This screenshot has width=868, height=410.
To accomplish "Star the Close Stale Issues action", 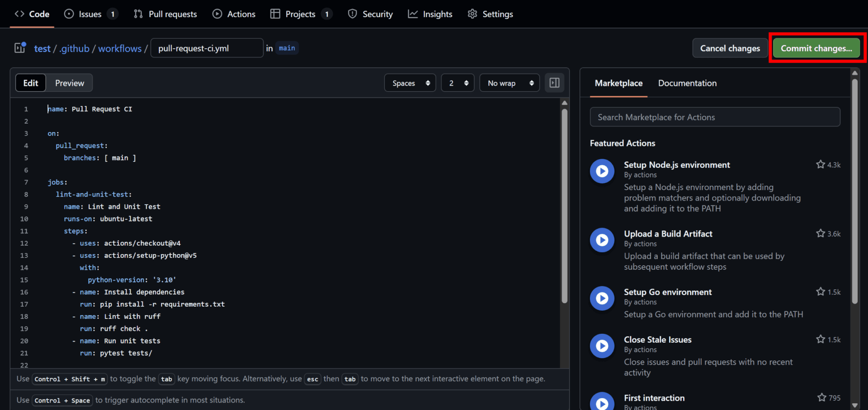I will [x=821, y=339].
